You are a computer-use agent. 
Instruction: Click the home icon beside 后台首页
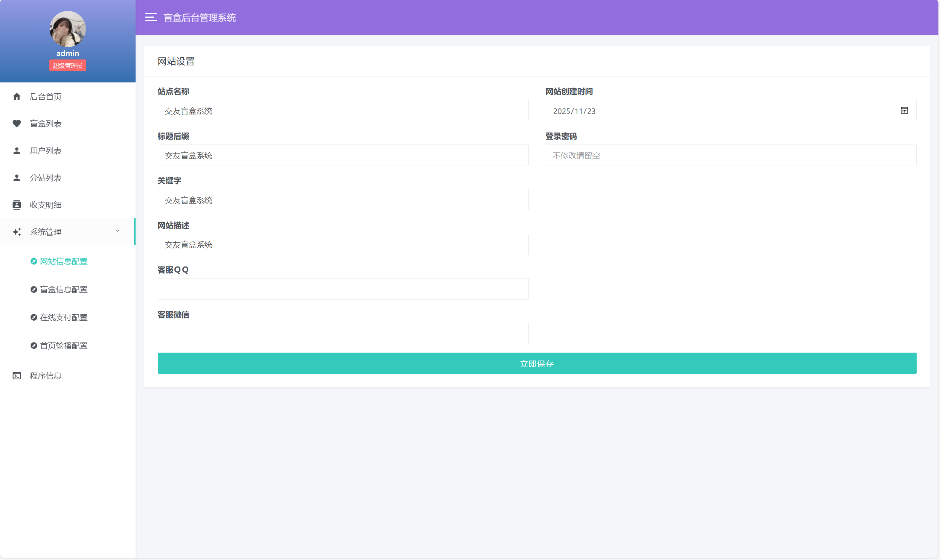17,97
